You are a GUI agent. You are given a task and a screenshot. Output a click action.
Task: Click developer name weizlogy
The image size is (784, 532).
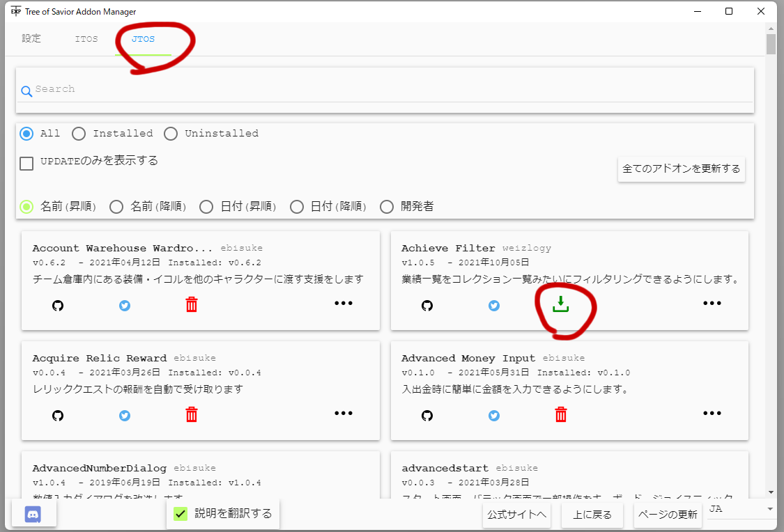coord(527,249)
